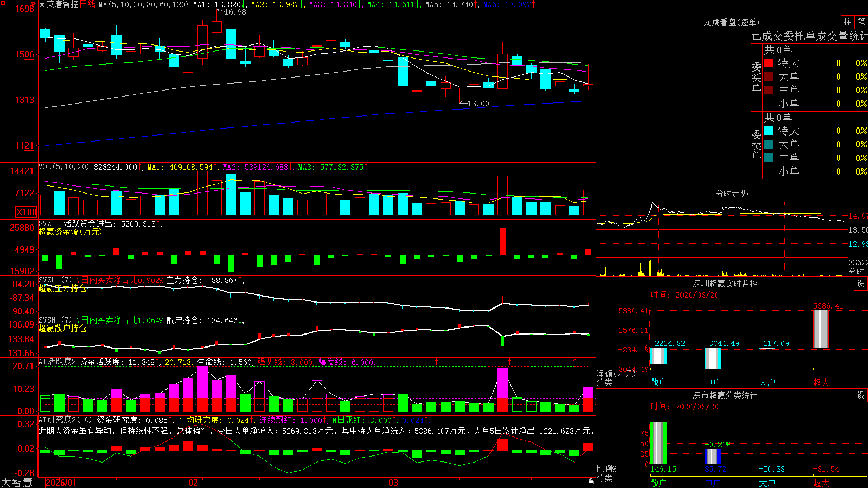Click the blue 中户 bar labeled -0.21%
Viewport: 868px width, 488px height.
713,456
